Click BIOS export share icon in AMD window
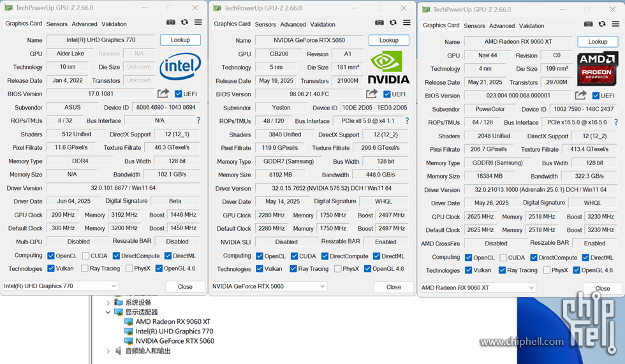 point(581,95)
